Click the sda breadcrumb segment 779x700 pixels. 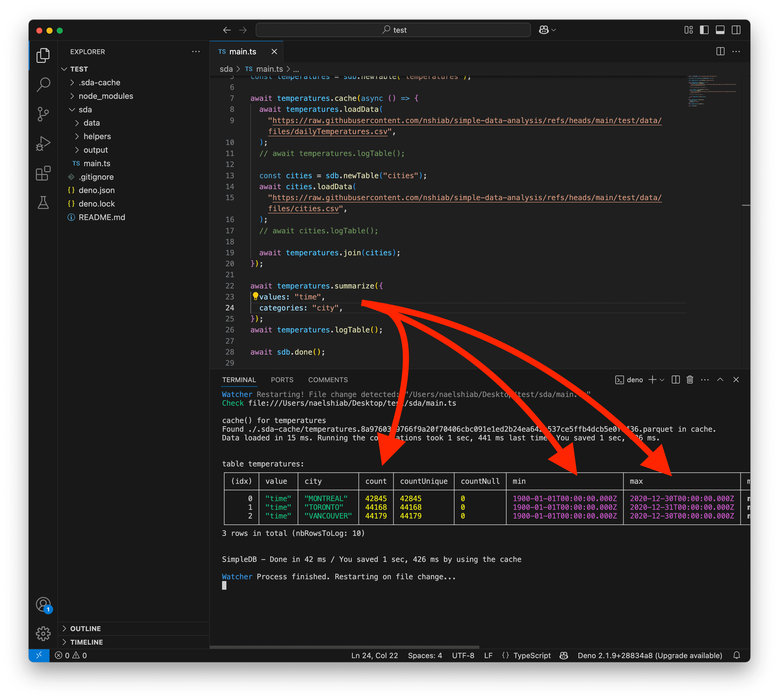[x=226, y=69]
